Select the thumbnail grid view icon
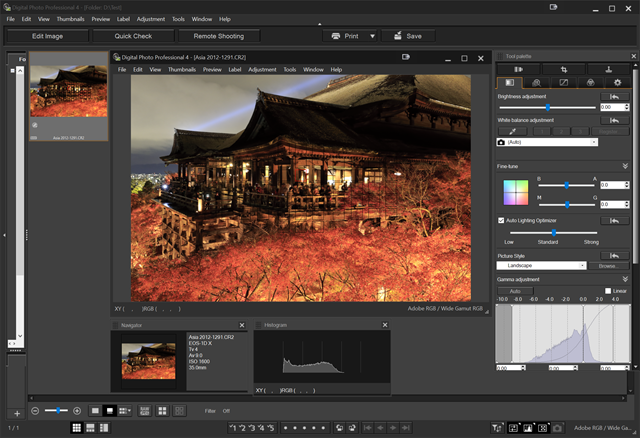 (x=77, y=427)
